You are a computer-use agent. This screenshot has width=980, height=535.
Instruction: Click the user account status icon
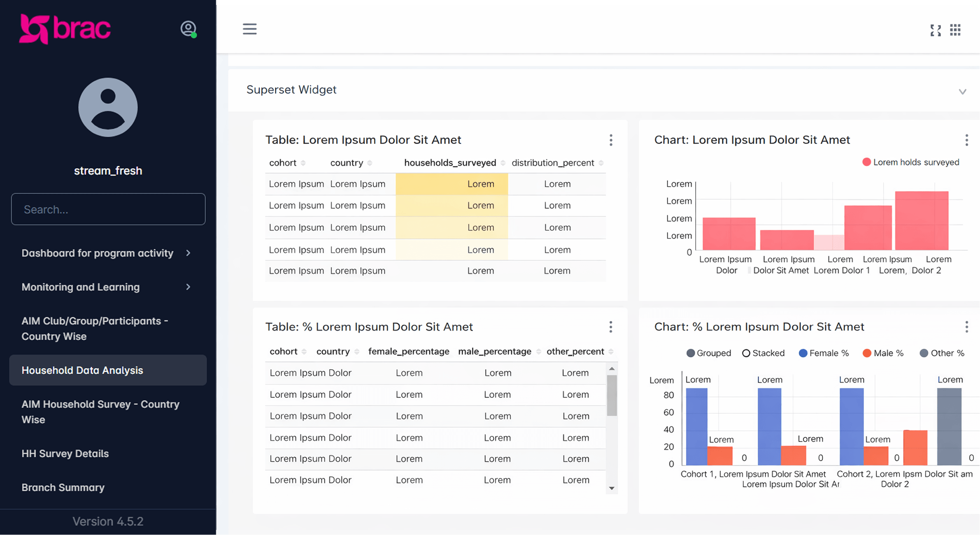189,29
